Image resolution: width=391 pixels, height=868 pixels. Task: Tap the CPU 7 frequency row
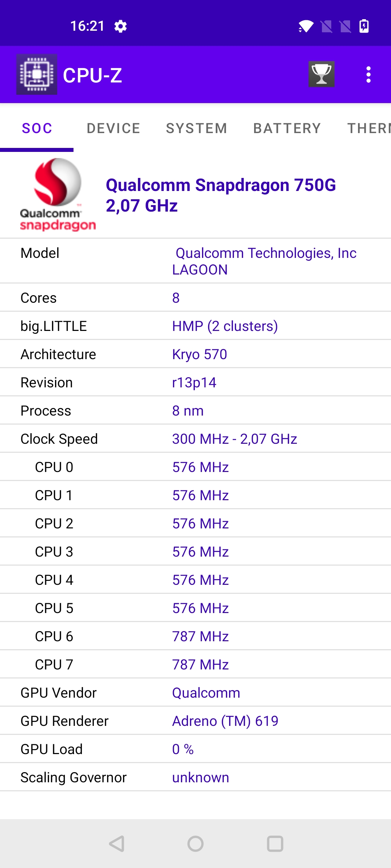pos(195,664)
